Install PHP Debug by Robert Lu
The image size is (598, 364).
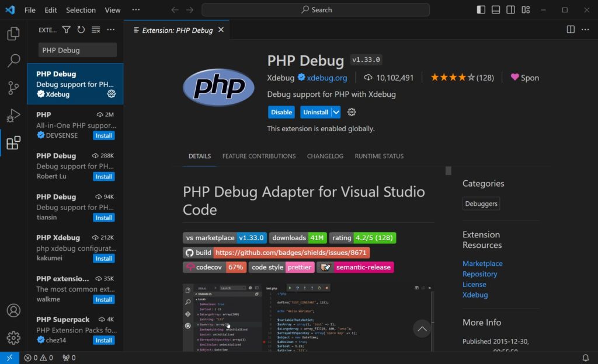[104, 177]
